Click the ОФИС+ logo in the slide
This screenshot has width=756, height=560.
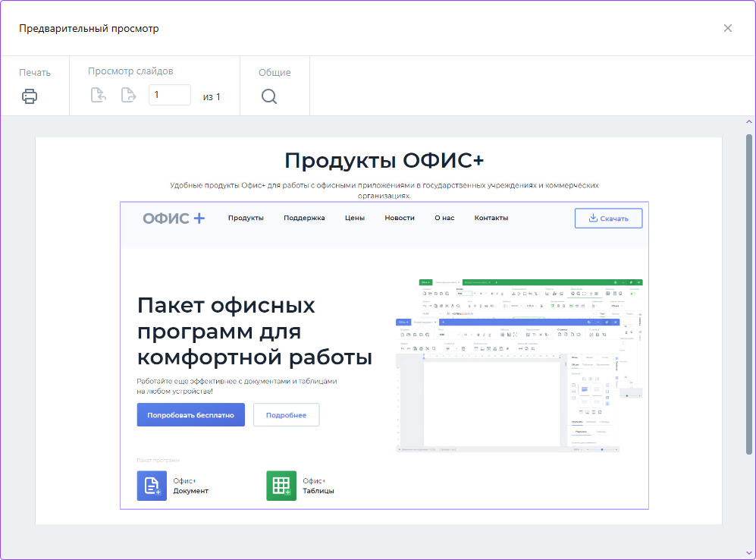tap(174, 219)
